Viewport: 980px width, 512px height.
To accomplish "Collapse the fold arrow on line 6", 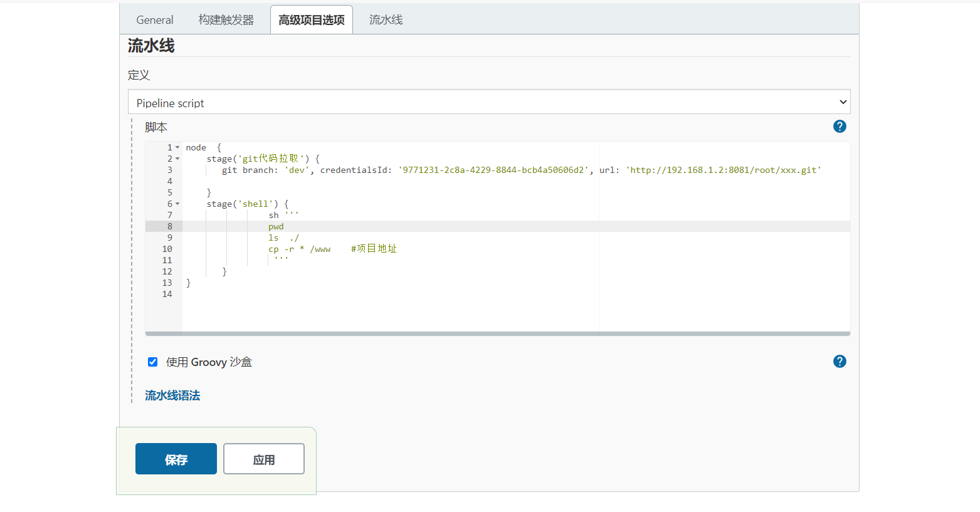I will (177, 204).
